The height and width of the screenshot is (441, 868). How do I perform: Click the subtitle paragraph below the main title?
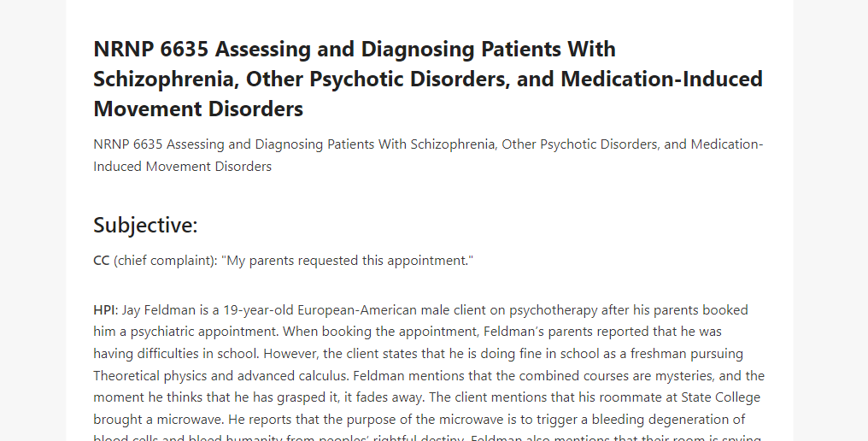click(x=428, y=156)
